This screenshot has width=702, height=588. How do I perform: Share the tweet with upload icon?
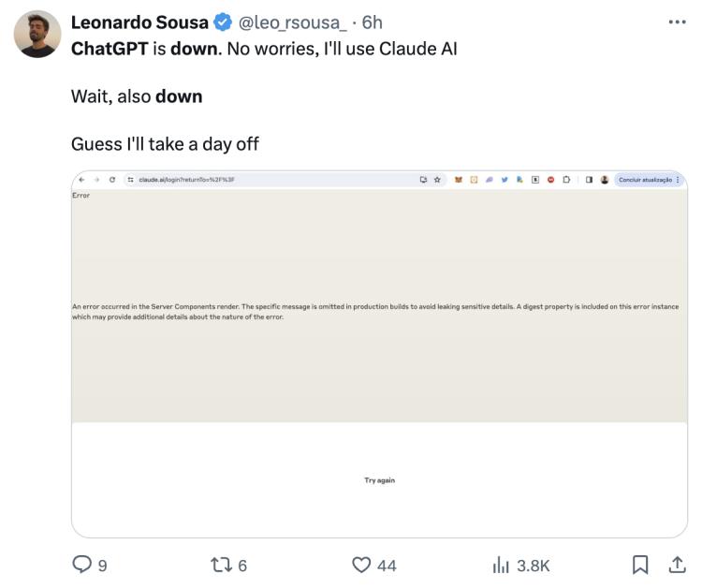(676, 565)
